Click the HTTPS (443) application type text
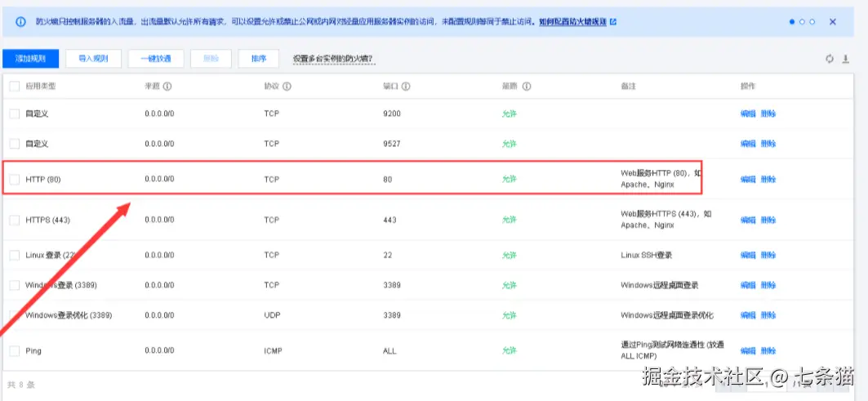 (x=47, y=220)
